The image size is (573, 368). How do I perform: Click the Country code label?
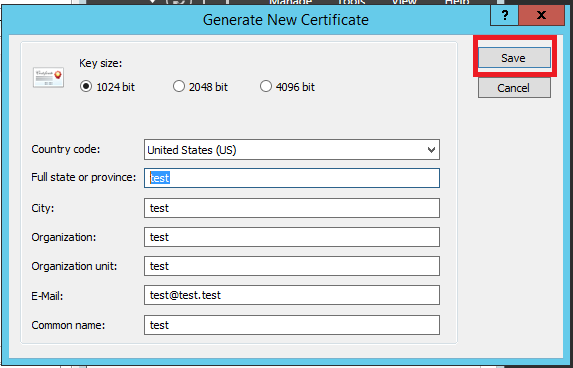66,149
